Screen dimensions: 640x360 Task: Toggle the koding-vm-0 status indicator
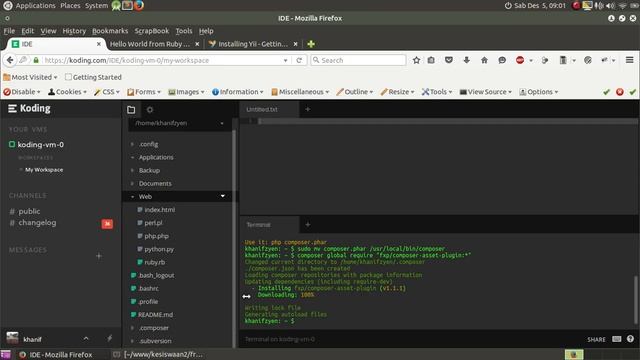[x=12, y=144]
